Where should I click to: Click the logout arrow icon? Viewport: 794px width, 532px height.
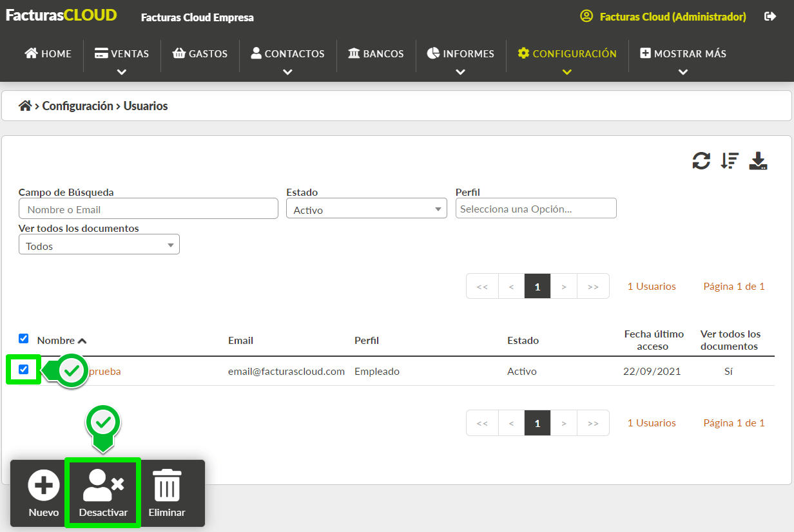[x=770, y=17]
